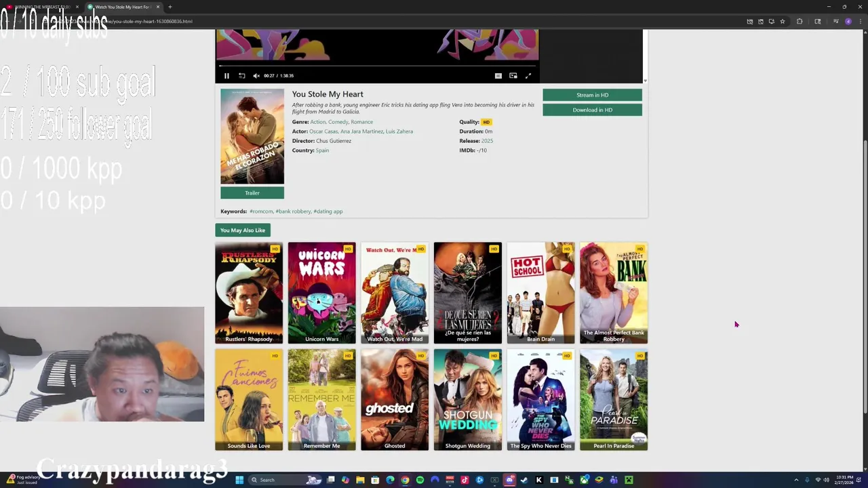Unmute the video player volume
This screenshot has height=488, width=868.
256,76
